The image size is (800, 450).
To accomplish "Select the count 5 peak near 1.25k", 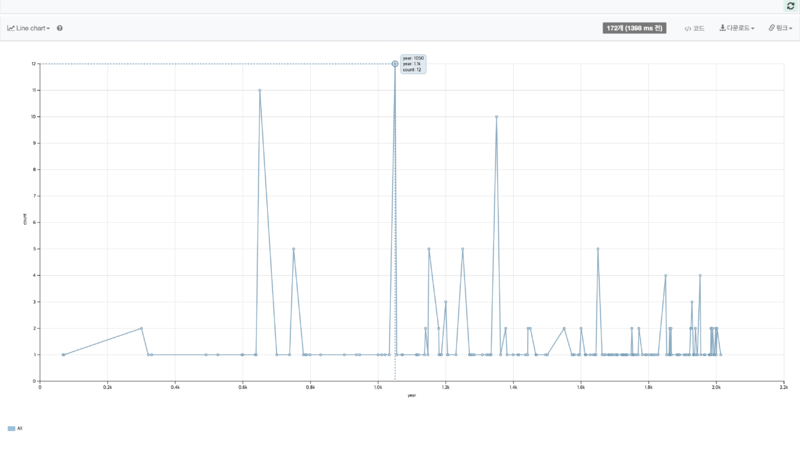I will (x=462, y=249).
